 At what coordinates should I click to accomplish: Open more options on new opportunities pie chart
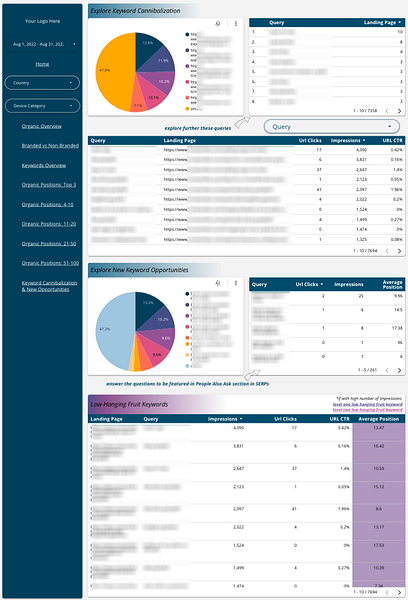click(x=236, y=283)
